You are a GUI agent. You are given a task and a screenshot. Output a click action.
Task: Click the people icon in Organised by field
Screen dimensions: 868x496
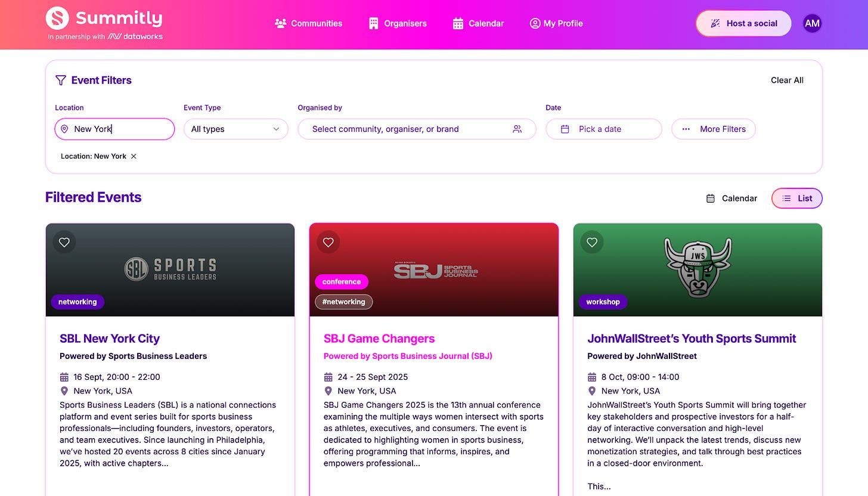pos(517,129)
